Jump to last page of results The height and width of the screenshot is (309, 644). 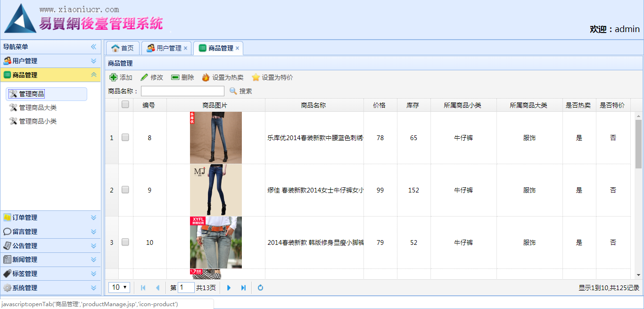pyautogui.click(x=243, y=288)
